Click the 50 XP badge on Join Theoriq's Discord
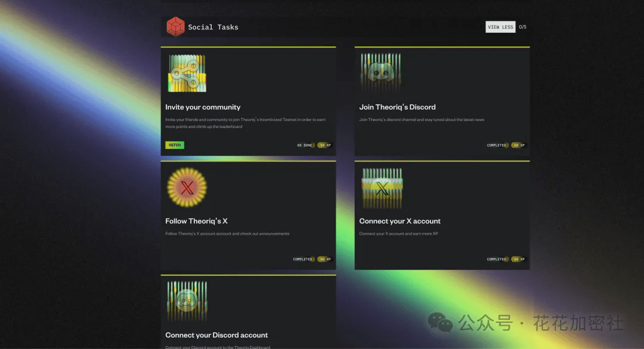644x349 pixels. [519, 145]
